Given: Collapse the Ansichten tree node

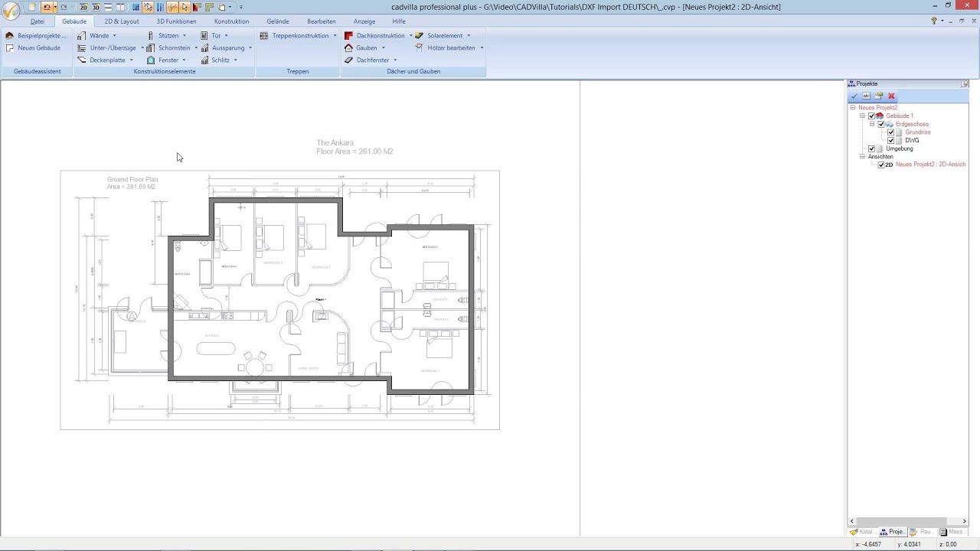Looking at the screenshot, I should 862,156.
